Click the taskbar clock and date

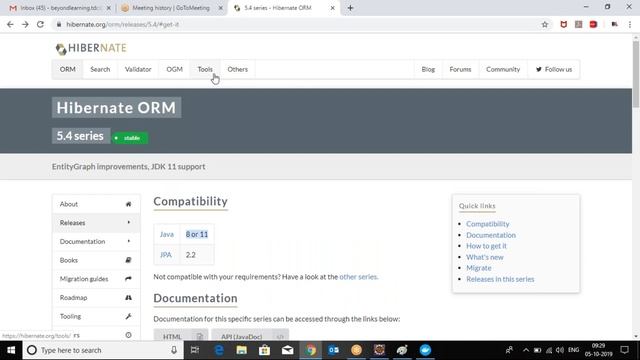tap(598, 350)
